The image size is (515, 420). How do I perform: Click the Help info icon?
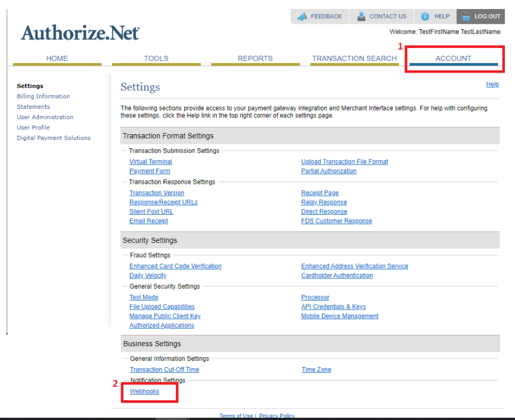[425, 16]
